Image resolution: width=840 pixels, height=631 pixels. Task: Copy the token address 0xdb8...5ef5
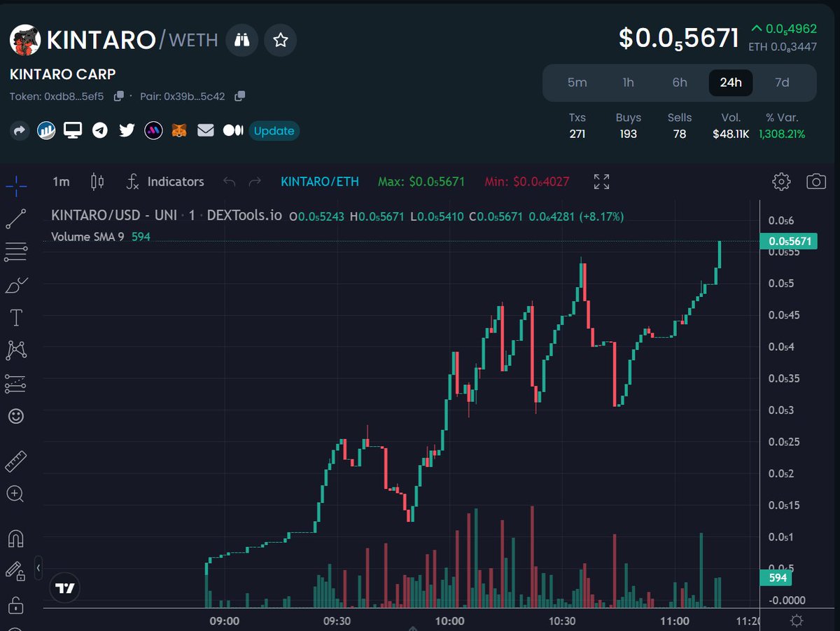click(x=119, y=96)
